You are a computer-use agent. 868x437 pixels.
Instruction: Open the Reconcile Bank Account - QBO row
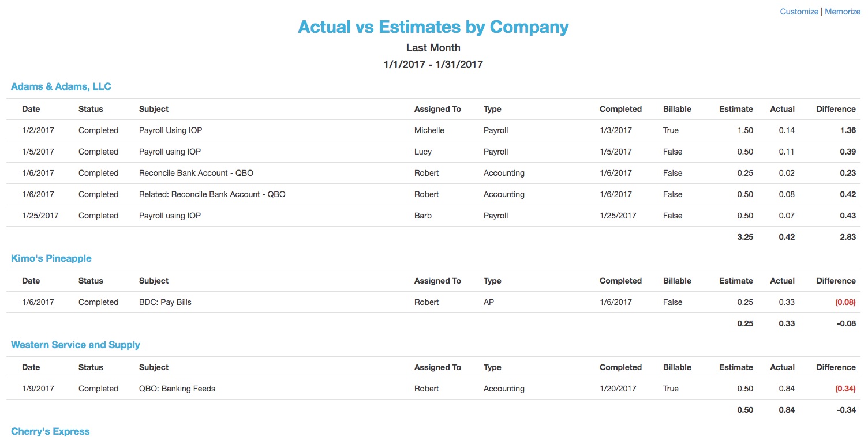433,173
